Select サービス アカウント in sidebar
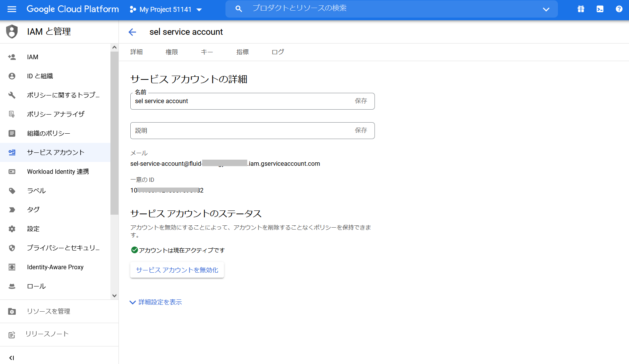629x364 pixels. (55, 152)
